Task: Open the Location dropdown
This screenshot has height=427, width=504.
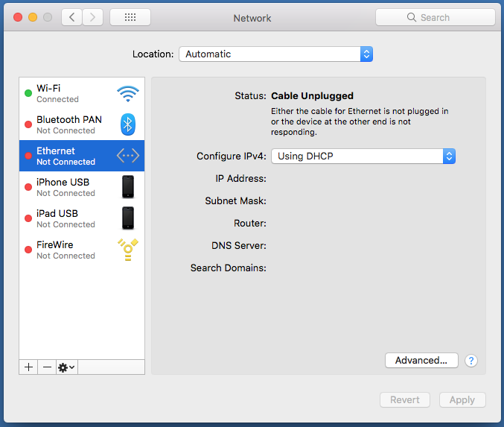Action: (x=275, y=54)
